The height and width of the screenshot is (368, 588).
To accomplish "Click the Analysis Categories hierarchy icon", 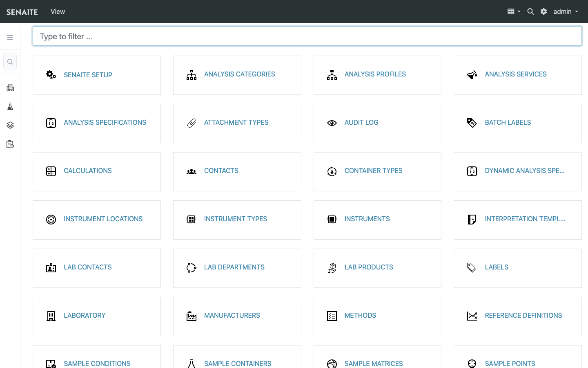I will point(192,75).
